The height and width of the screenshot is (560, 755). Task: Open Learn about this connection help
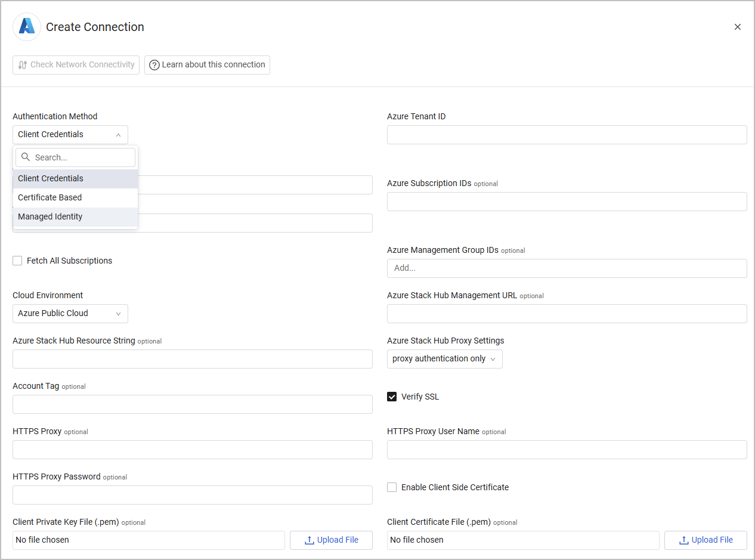[x=207, y=64]
